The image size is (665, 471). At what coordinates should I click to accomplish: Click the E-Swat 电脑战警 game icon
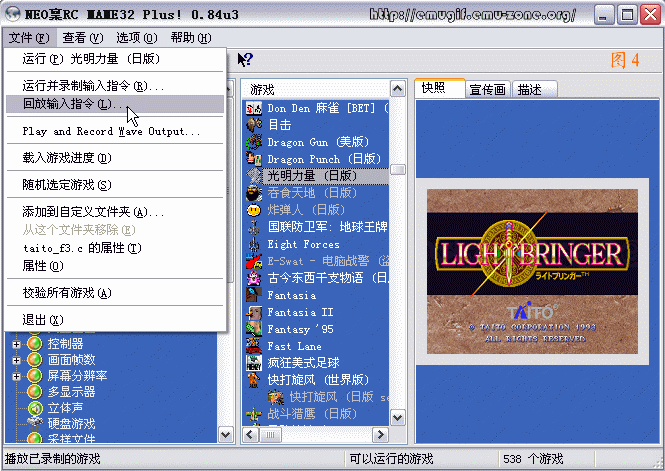(254, 261)
